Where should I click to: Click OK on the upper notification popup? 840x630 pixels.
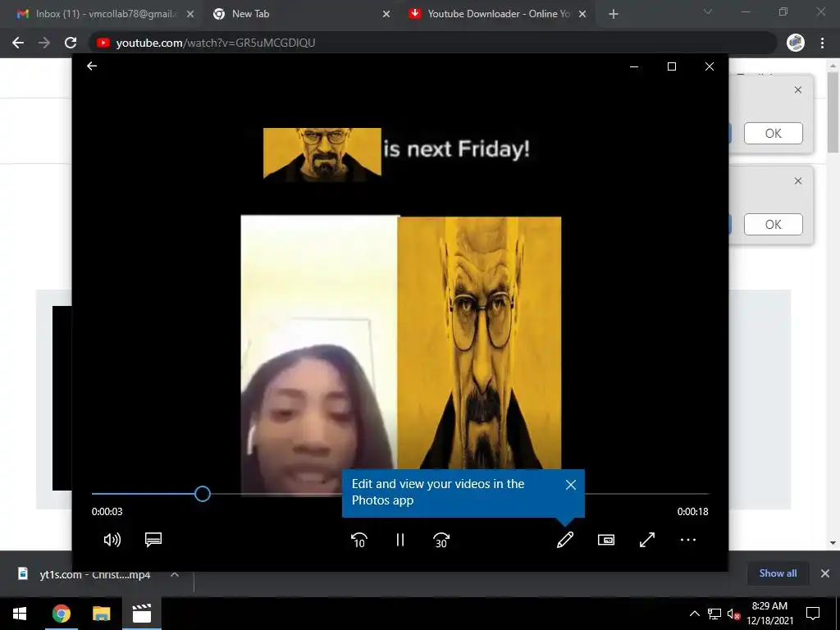pos(773,134)
